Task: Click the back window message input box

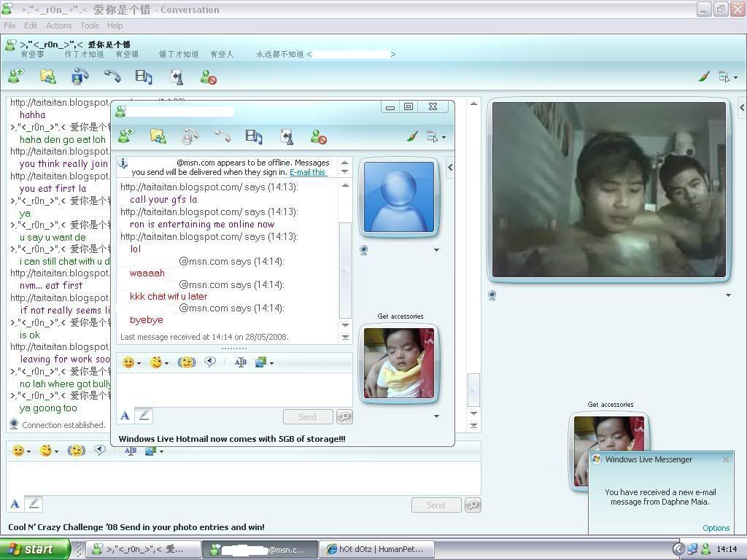Action: 243,478
